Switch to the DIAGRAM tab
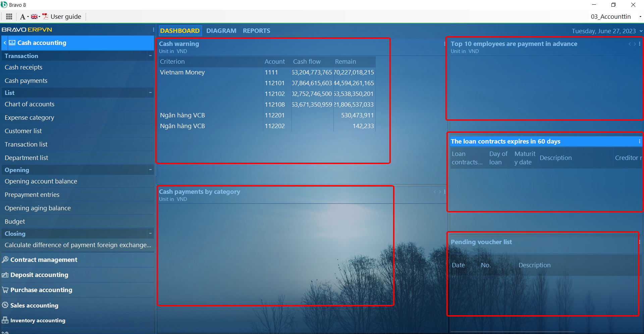 point(221,31)
